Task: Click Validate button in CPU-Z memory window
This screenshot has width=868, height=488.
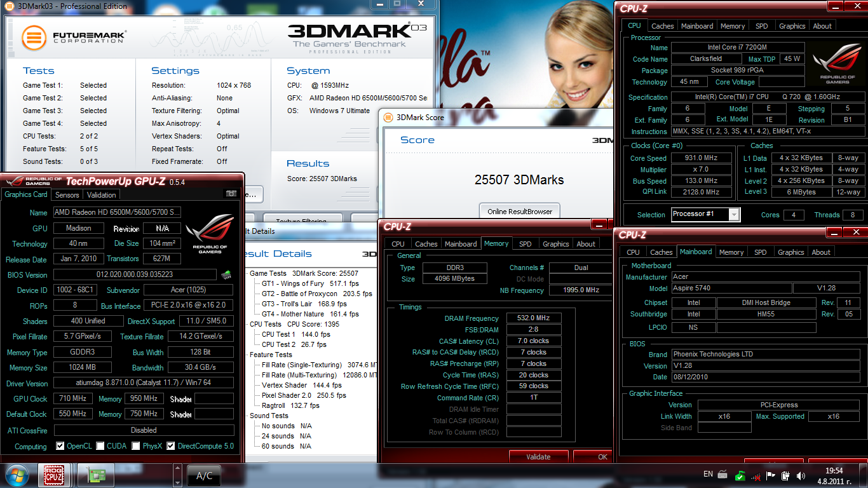Action: coord(538,456)
